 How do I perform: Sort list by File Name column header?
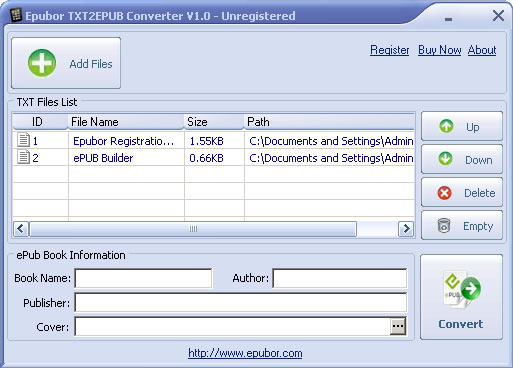coord(126,122)
